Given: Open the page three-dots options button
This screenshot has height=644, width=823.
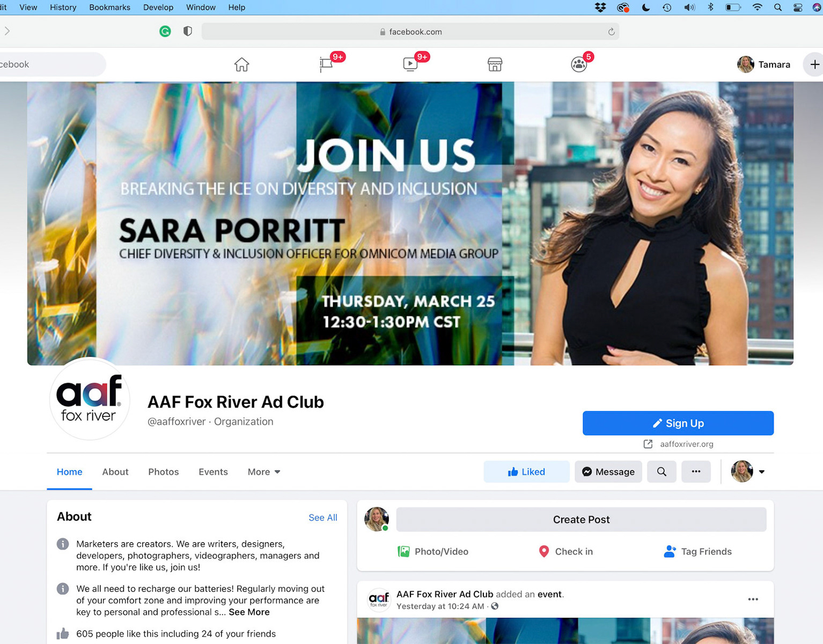Looking at the screenshot, I should (696, 472).
